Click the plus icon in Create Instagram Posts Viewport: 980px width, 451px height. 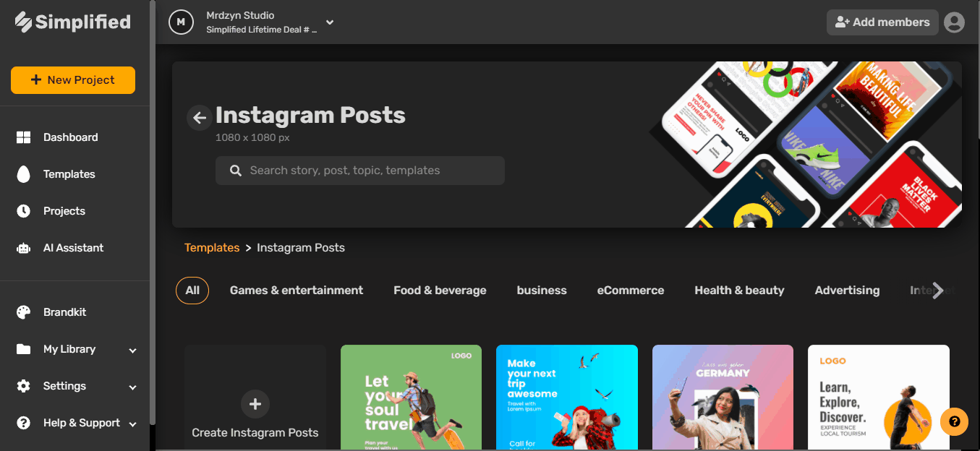pyautogui.click(x=255, y=405)
